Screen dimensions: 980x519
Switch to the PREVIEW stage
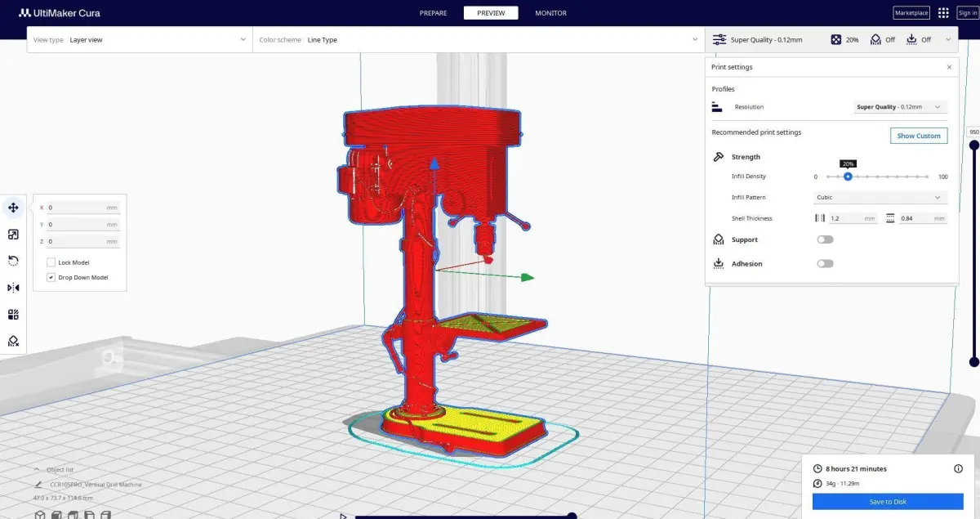[491, 13]
